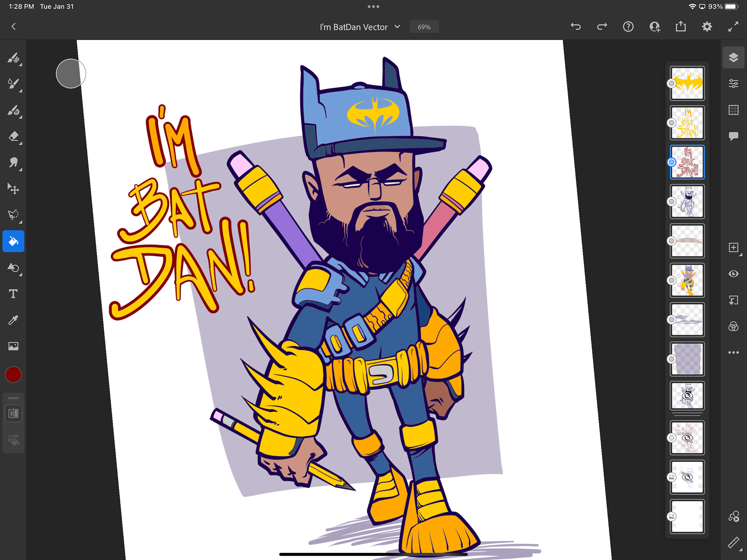Select the Lasso selection tool
Image resolution: width=747 pixels, height=560 pixels.
coord(13,215)
